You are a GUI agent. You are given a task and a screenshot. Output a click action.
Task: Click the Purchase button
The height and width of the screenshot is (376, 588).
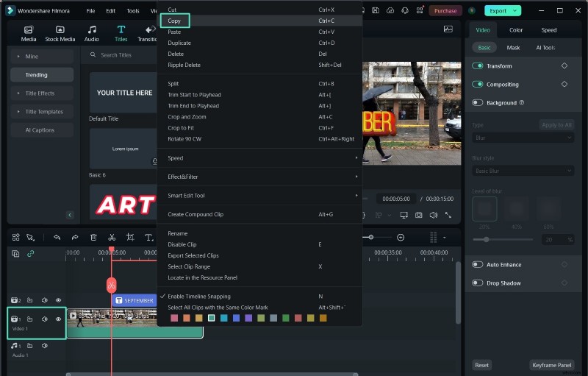(x=445, y=11)
